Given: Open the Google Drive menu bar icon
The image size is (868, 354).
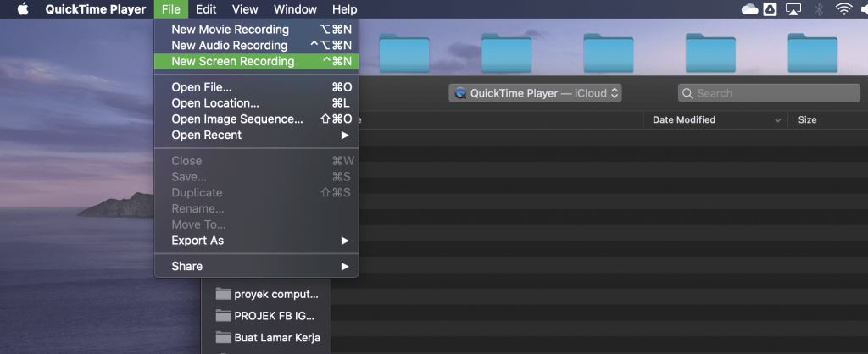Looking at the screenshot, I should (770, 9).
